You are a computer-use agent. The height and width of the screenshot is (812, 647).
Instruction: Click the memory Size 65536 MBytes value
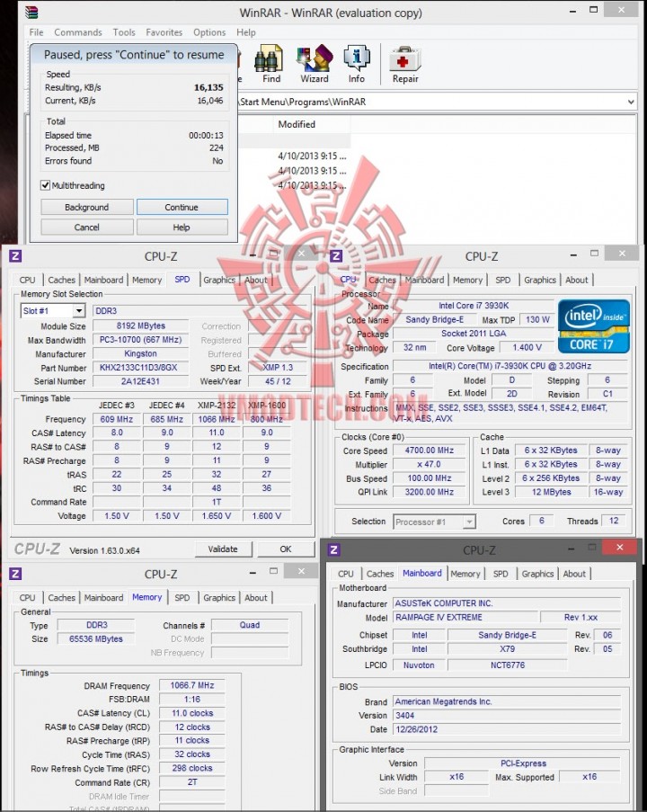tap(96, 639)
